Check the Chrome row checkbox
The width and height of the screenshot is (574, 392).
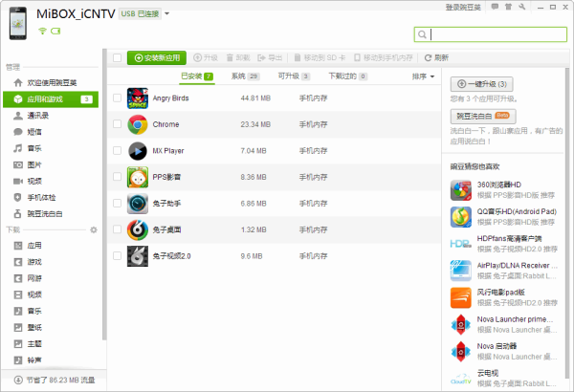(x=117, y=124)
